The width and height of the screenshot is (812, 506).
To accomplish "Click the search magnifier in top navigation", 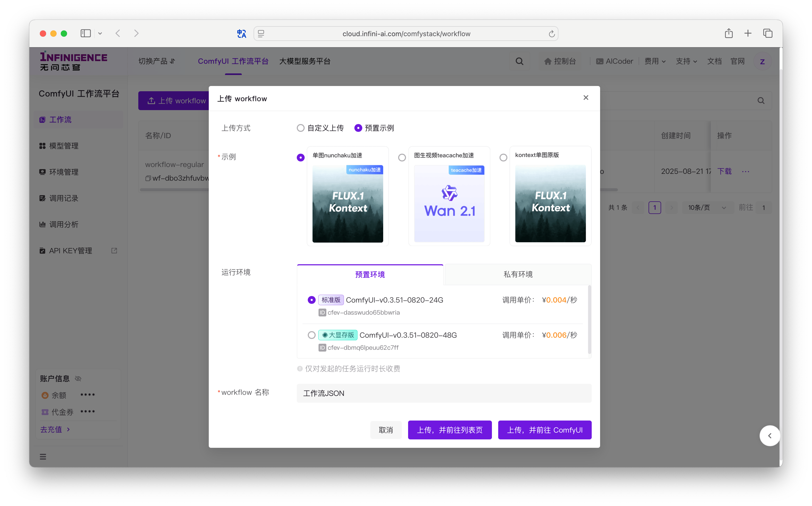I will pos(519,61).
